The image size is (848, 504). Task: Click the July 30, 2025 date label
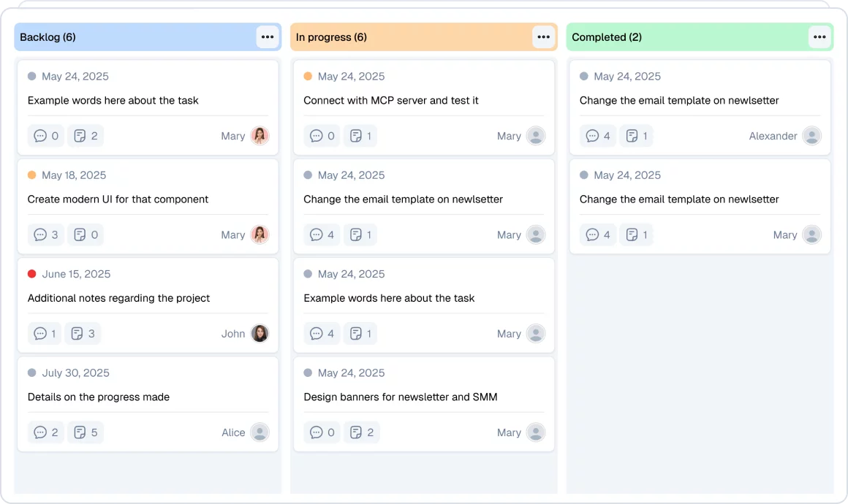75,373
